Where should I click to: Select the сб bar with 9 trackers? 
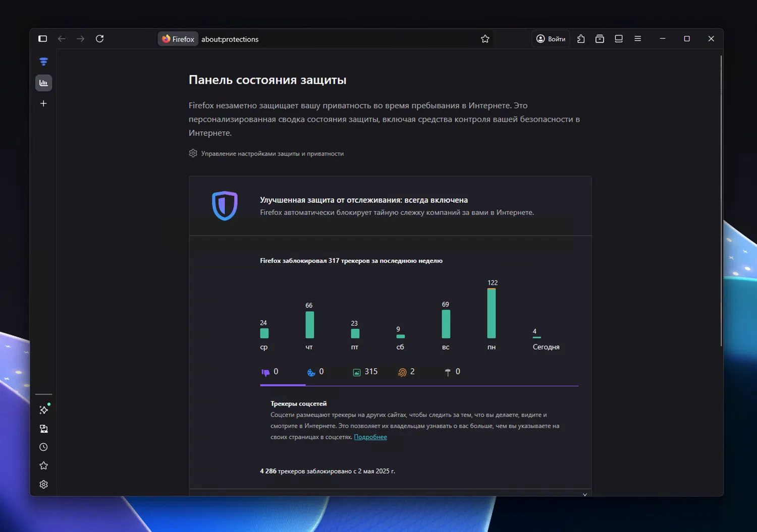400,336
